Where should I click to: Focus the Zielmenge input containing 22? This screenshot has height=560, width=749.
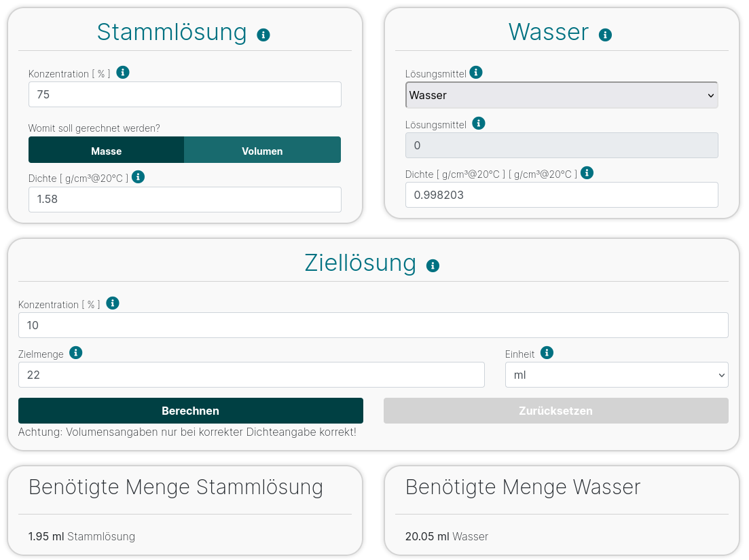tap(251, 375)
